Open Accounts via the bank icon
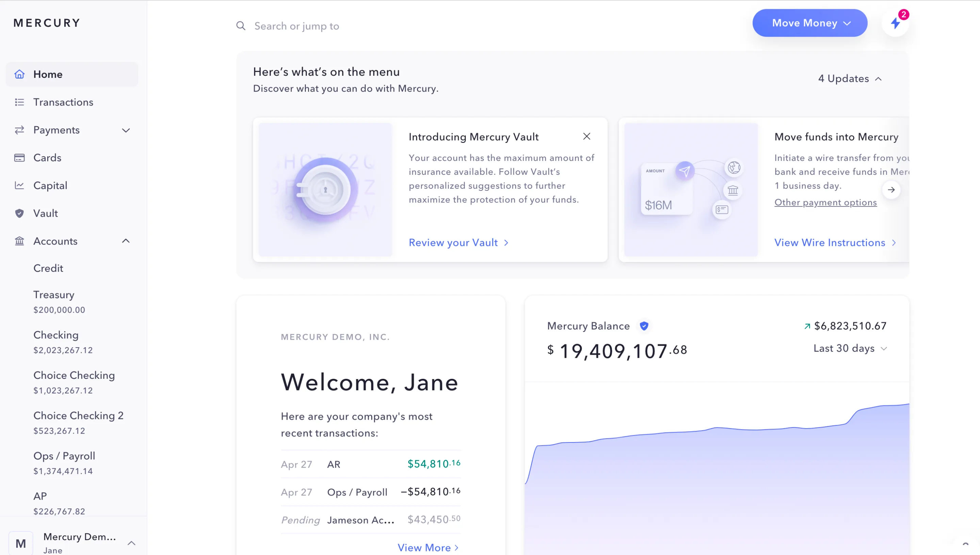980x555 pixels. tap(19, 241)
